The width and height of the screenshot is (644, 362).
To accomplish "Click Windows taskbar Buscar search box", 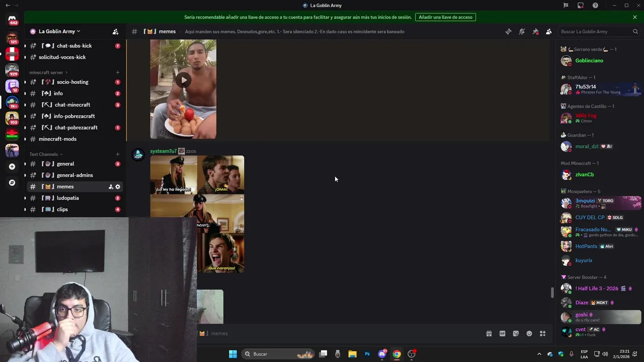I will tap(278, 354).
